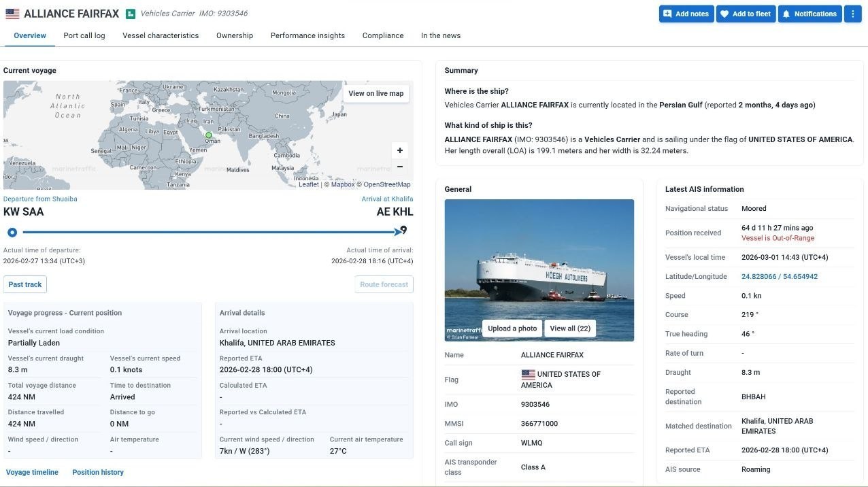
Task: Click the 'Time to destination' Arrived value
Action: (x=122, y=397)
